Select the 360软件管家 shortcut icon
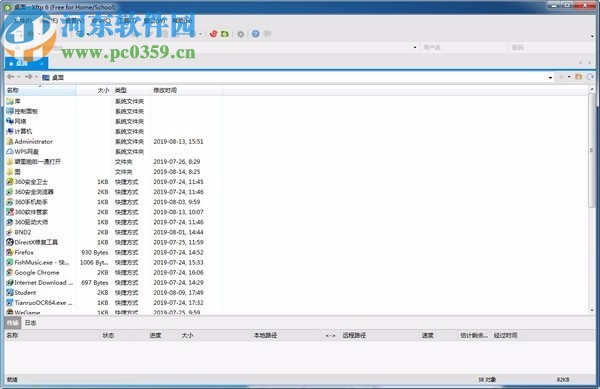Screen dimensions: 600x389 point(10,212)
